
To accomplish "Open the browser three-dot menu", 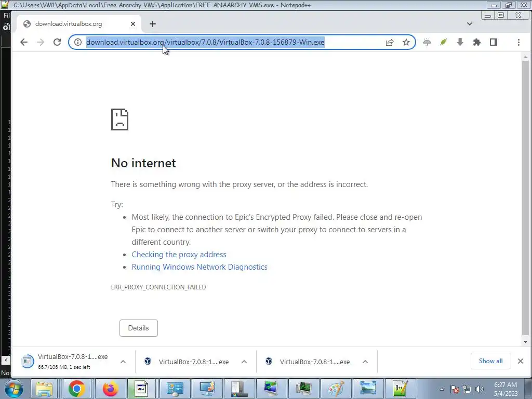I will click(518, 42).
